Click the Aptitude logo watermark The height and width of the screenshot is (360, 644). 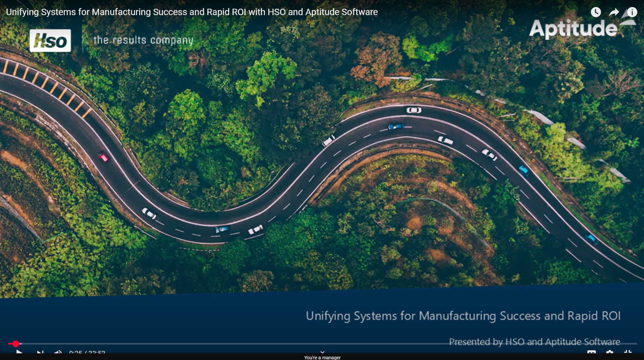coord(573,29)
